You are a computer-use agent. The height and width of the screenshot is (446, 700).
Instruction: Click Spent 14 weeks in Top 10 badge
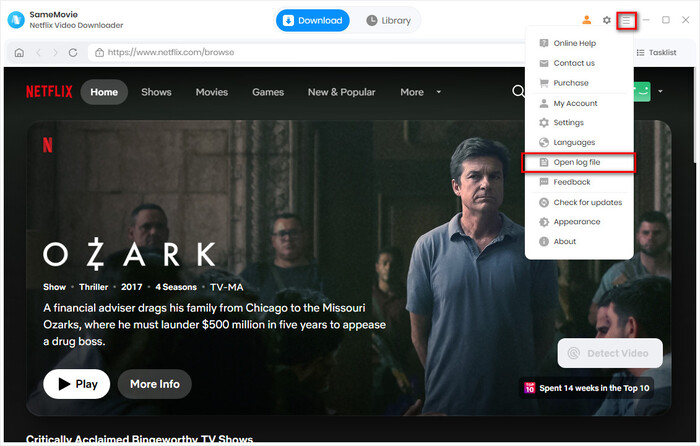pyautogui.click(x=587, y=388)
